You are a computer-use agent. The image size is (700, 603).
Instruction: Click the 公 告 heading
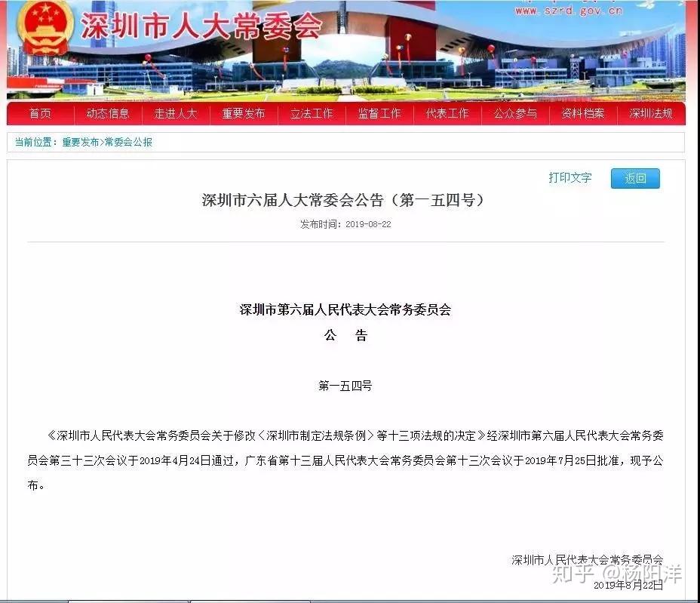pyautogui.click(x=345, y=335)
